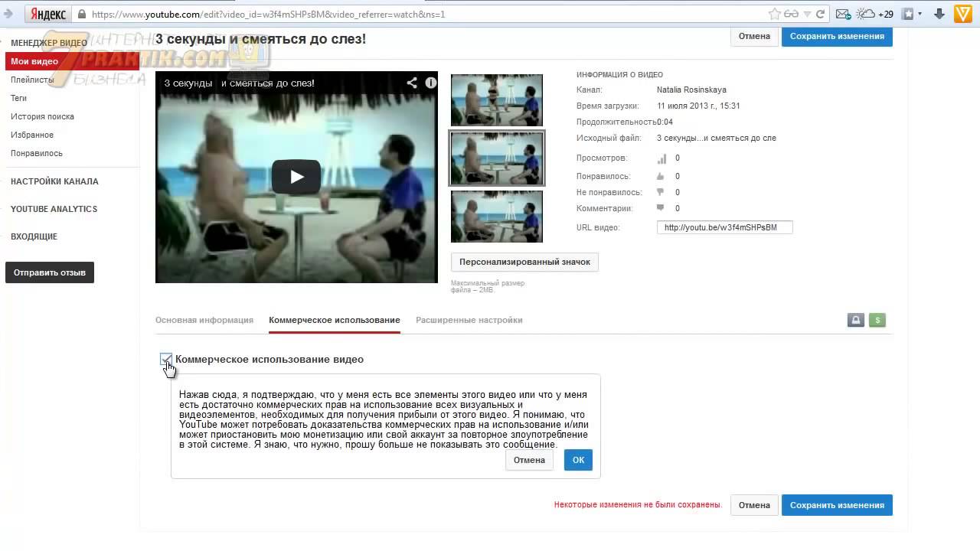Click the gray padlock privacy icon

pyautogui.click(x=856, y=320)
